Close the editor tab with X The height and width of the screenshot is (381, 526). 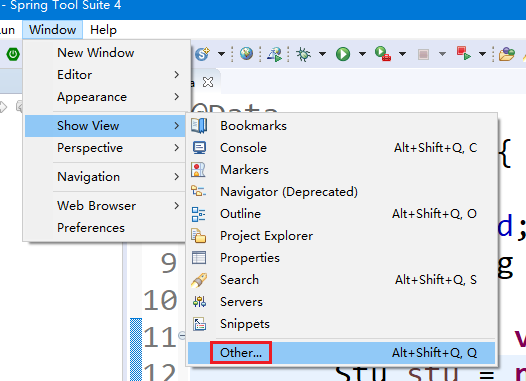pyautogui.click(x=208, y=82)
